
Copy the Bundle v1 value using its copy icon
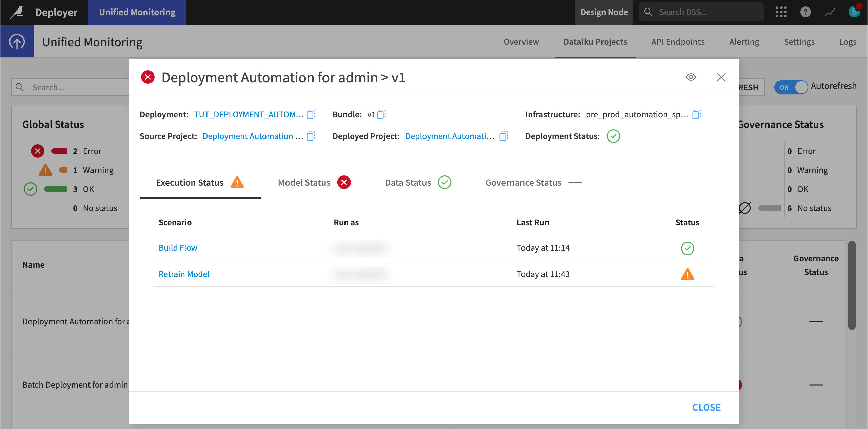coord(382,114)
